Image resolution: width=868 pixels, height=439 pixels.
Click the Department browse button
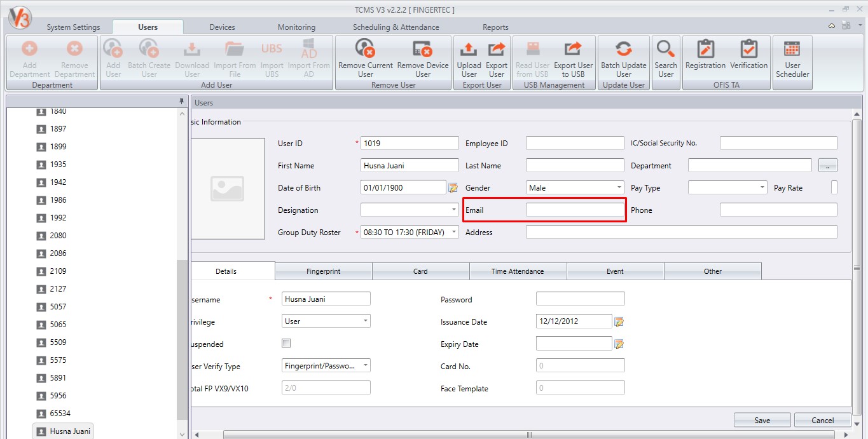point(828,165)
